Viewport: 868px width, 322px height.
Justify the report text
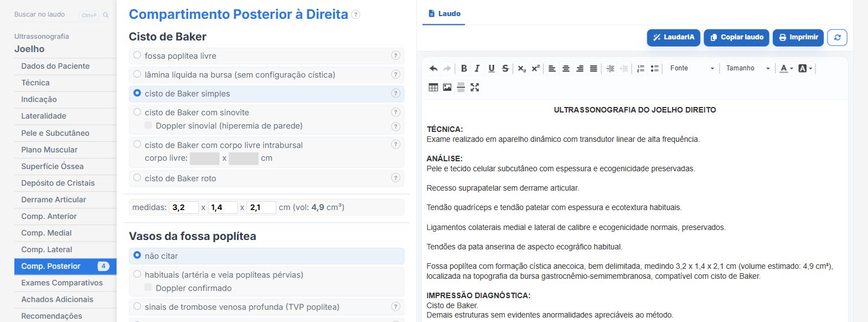[593, 69]
